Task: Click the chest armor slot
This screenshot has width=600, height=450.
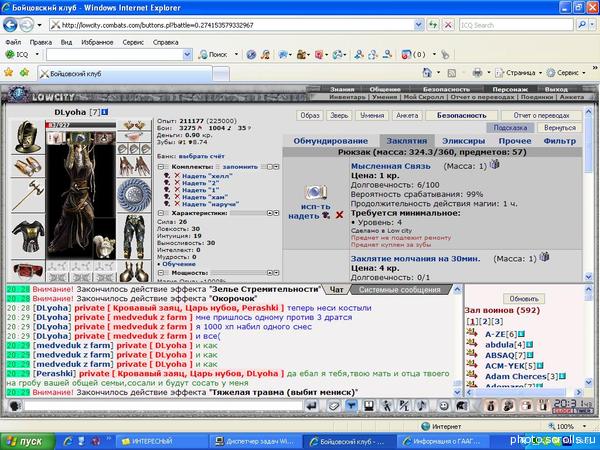Action: 28,236
